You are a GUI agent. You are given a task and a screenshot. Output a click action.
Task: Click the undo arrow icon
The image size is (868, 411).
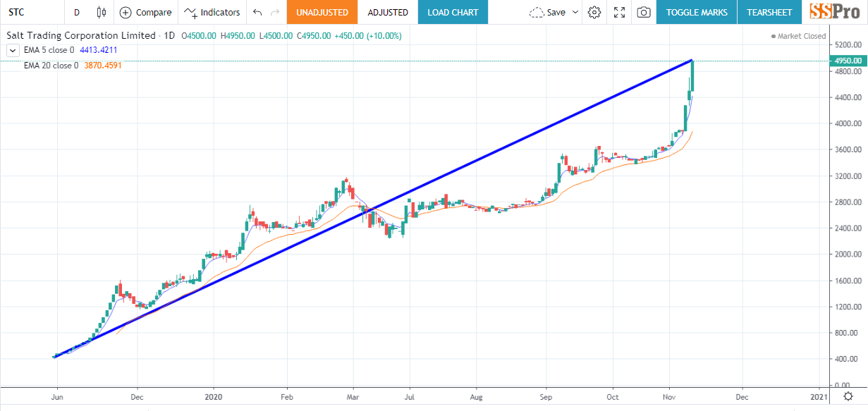[257, 12]
